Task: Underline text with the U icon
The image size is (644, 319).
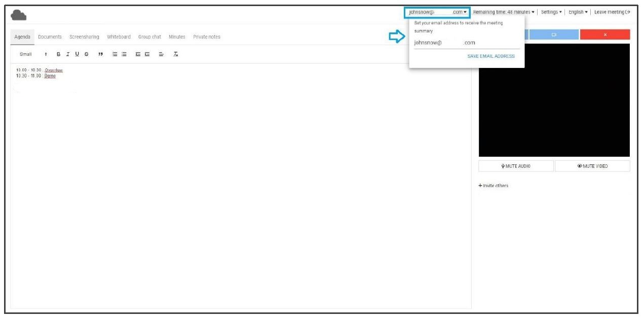Action: coord(77,54)
